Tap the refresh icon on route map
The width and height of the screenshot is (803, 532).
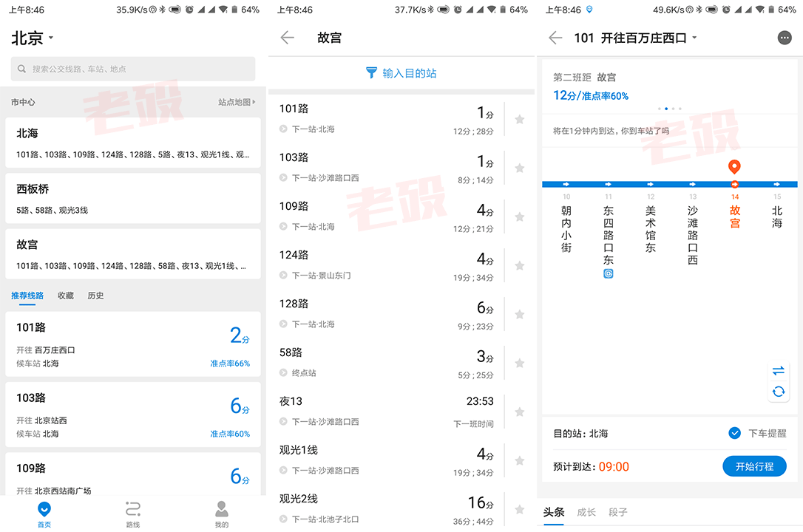(x=778, y=392)
